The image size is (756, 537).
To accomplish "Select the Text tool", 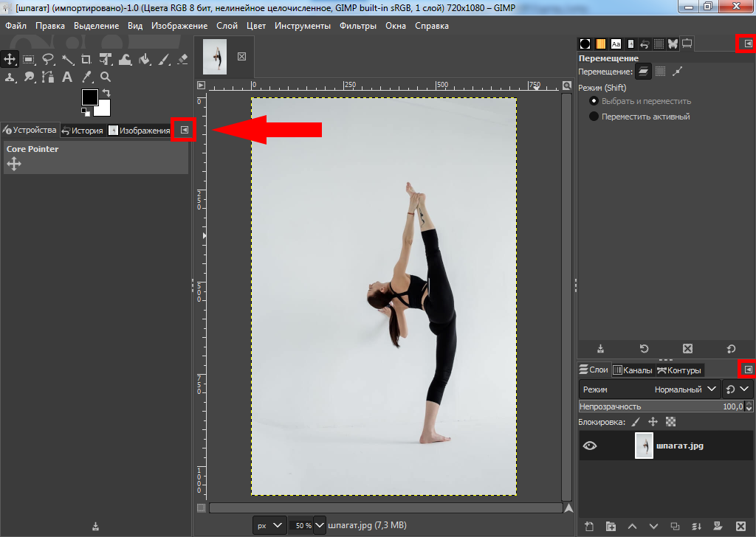I will point(67,77).
